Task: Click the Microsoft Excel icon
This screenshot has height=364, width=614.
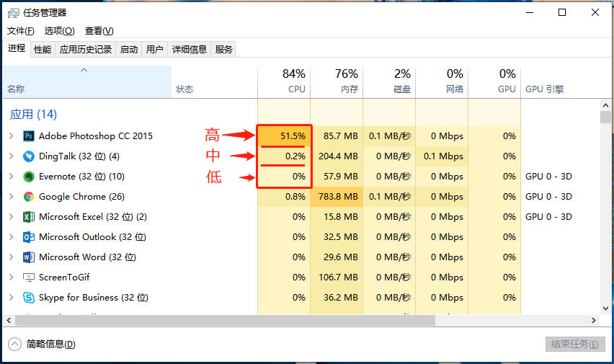Action: pos(29,216)
